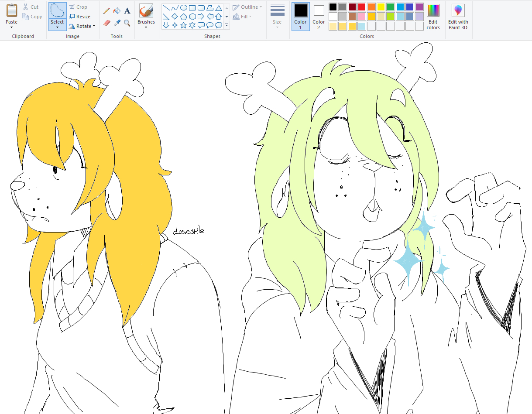
Task: Choose the oval shape
Action: tap(184, 7)
